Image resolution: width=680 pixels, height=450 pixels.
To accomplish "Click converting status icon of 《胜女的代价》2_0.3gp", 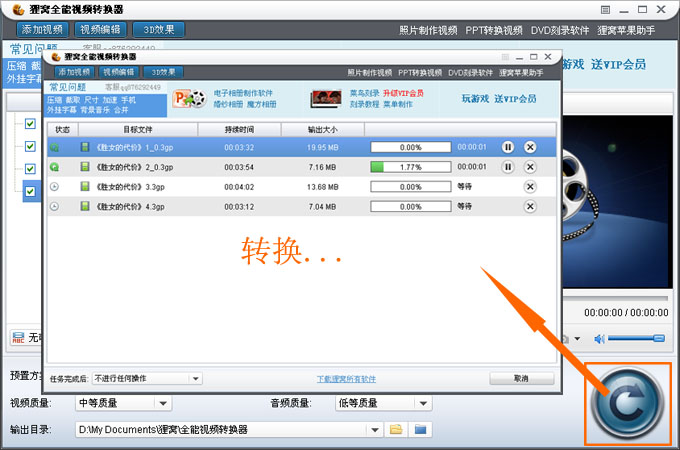I will (54, 167).
